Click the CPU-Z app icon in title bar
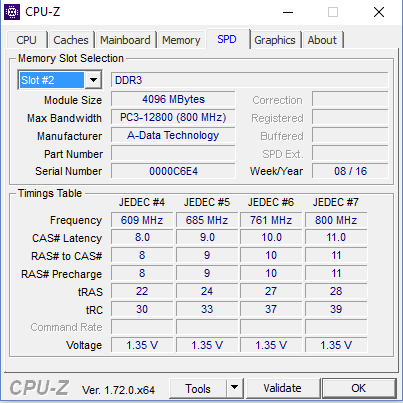Viewport: 403px width, 403px height. pyautogui.click(x=12, y=12)
